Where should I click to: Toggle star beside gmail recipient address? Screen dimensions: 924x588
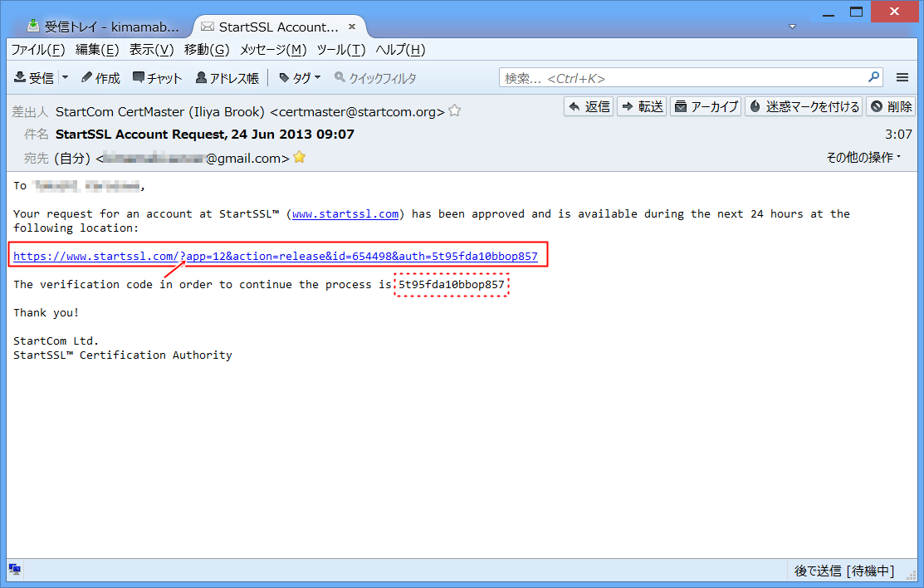click(x=300, y=157)
